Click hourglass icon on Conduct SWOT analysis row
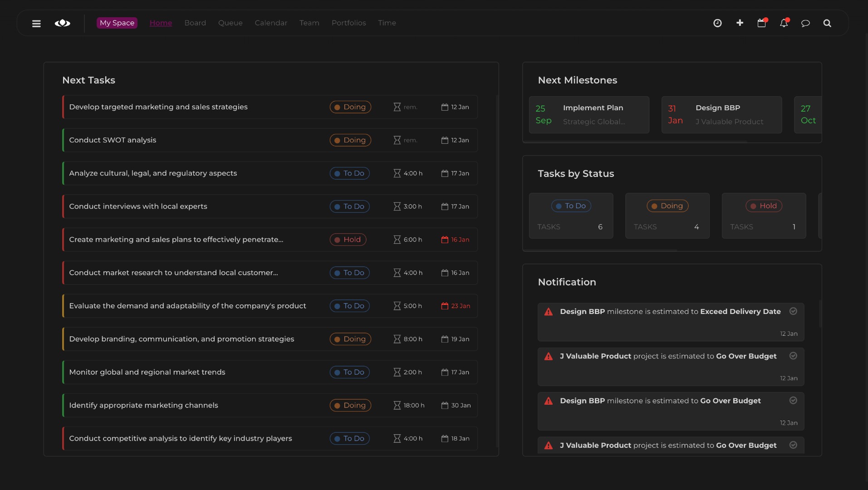 pos(397,140)
